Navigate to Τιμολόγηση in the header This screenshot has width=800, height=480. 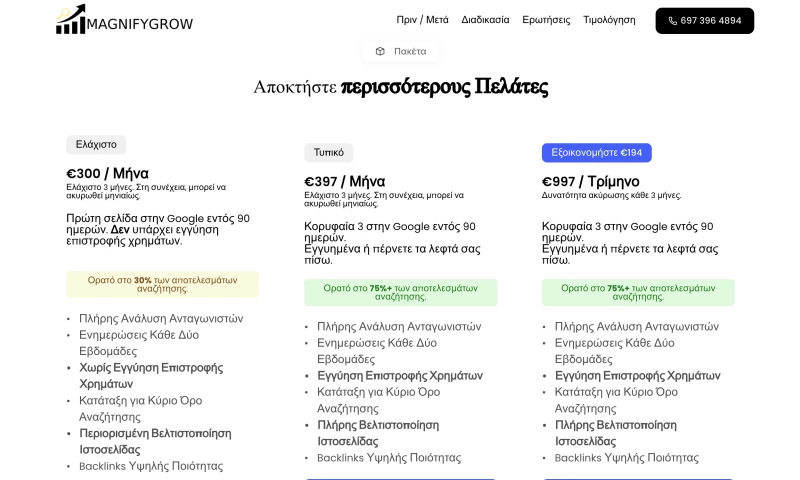pyautogui.click(x=609, y=20)
